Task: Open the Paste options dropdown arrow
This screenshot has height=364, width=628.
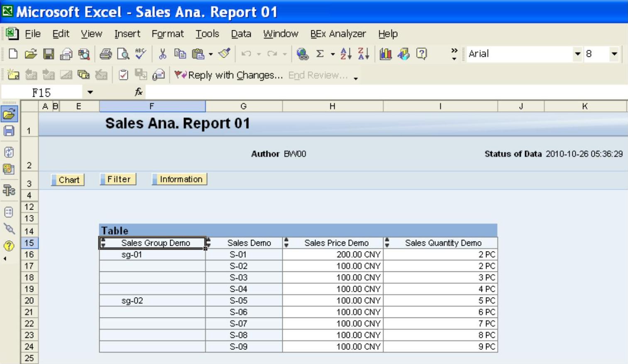Action: pyautogui.click(x=211, y=54)
